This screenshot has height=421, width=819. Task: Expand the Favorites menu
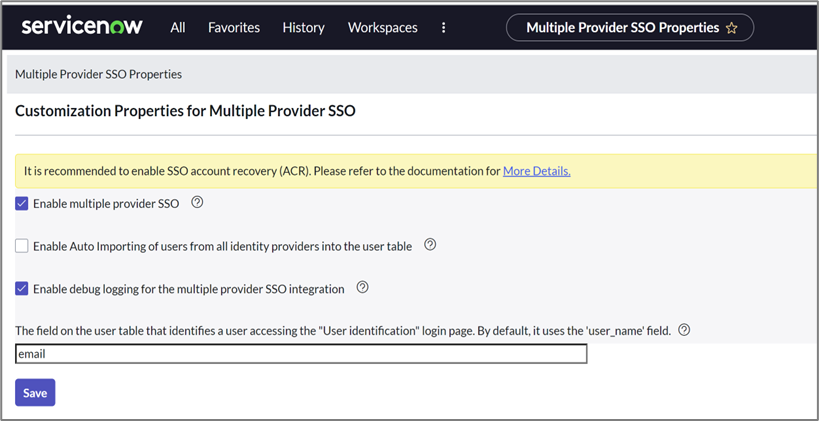coord(234,28)
